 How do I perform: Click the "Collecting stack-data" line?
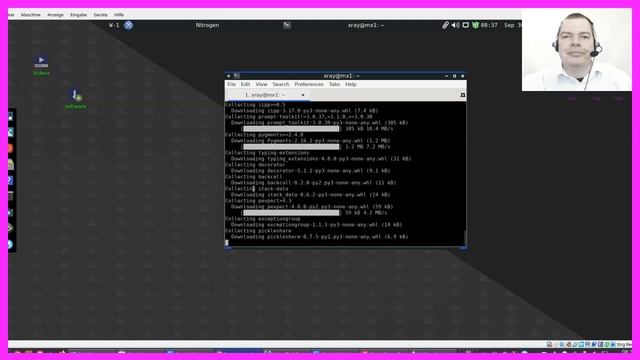(257, 189)
